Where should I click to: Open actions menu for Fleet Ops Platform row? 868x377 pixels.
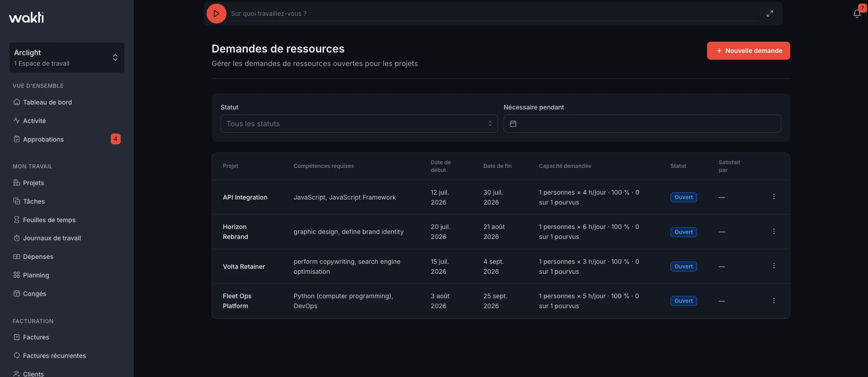[774, 301]
